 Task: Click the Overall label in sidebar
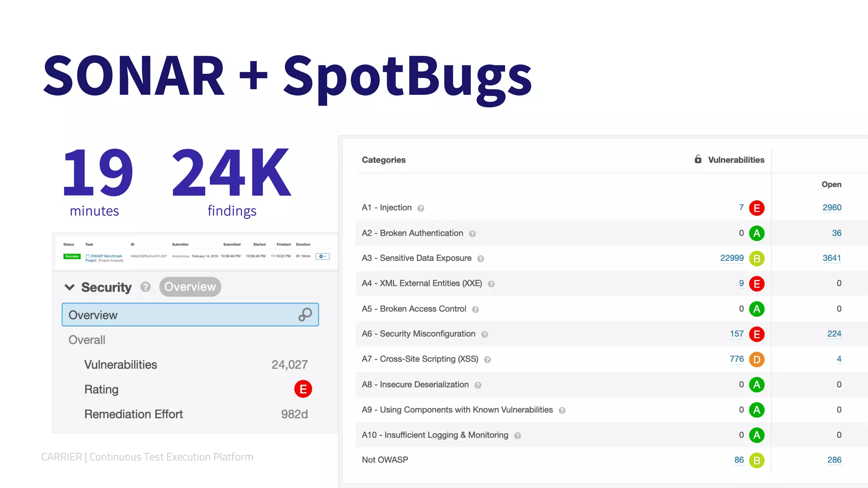pyautogui.click(x=87, y=340)
